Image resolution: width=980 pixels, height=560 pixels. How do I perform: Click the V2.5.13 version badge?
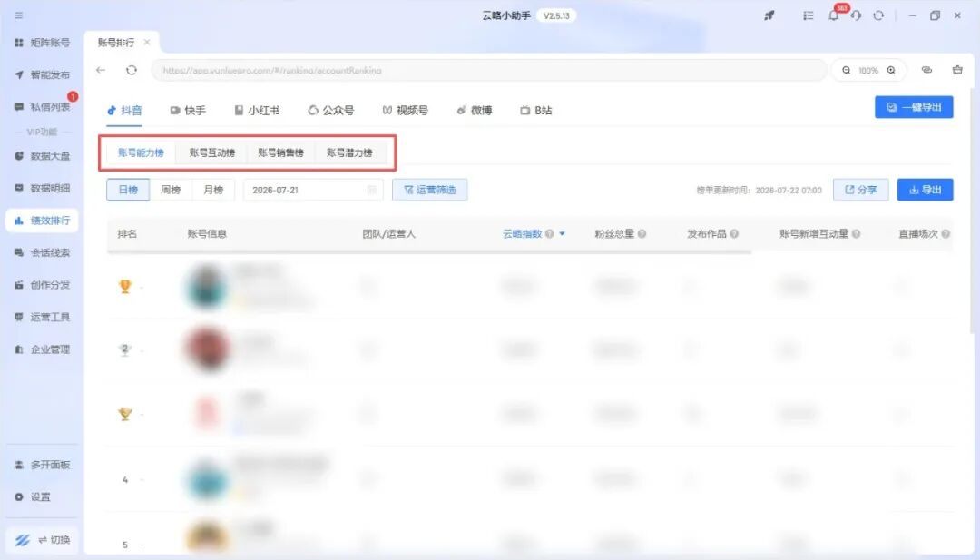(x=556, y=15)
